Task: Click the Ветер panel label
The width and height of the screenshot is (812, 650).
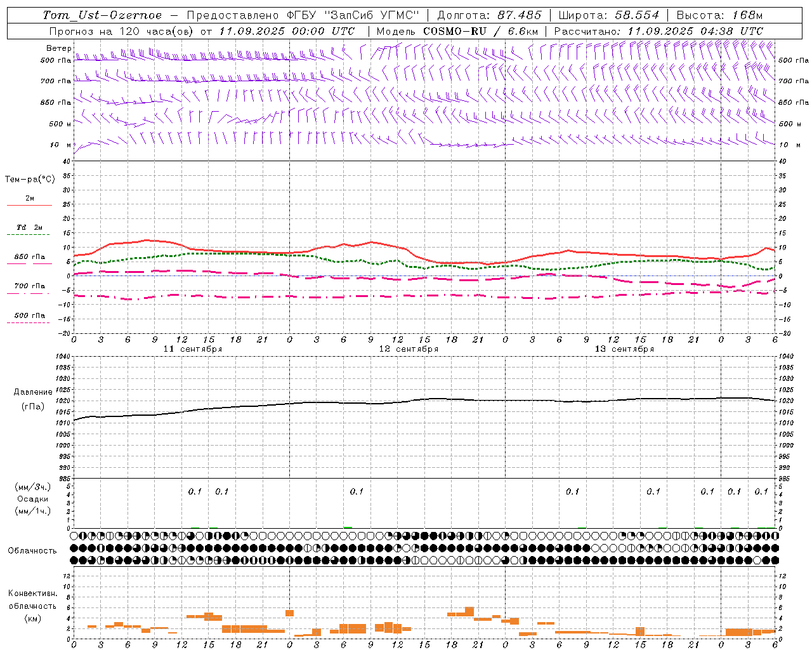Action: click(58, 48)
